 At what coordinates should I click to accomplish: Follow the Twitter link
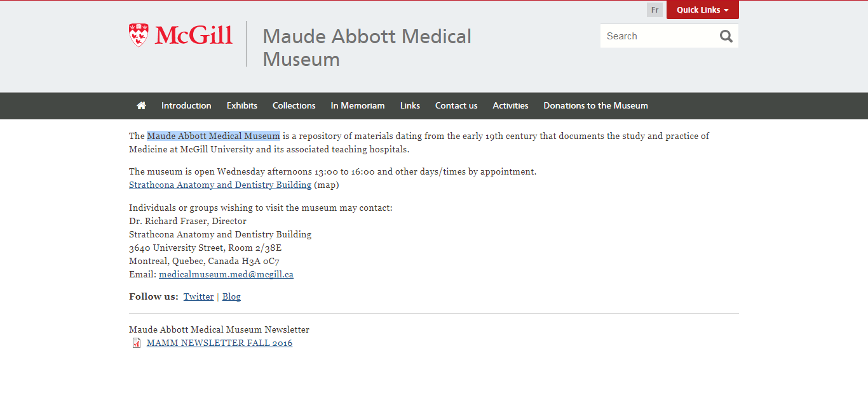[199, 296]
